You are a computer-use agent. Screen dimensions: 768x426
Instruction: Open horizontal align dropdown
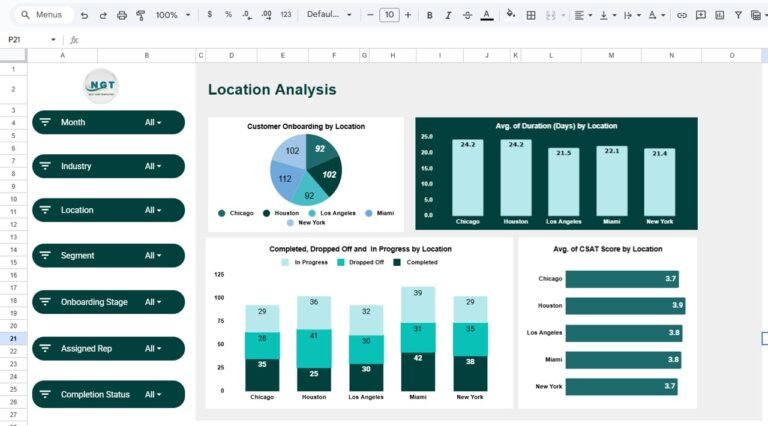(x=583, y=15)
